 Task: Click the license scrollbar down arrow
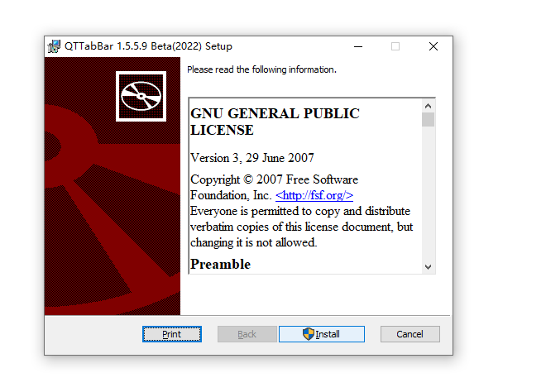(x=429, y=266)
